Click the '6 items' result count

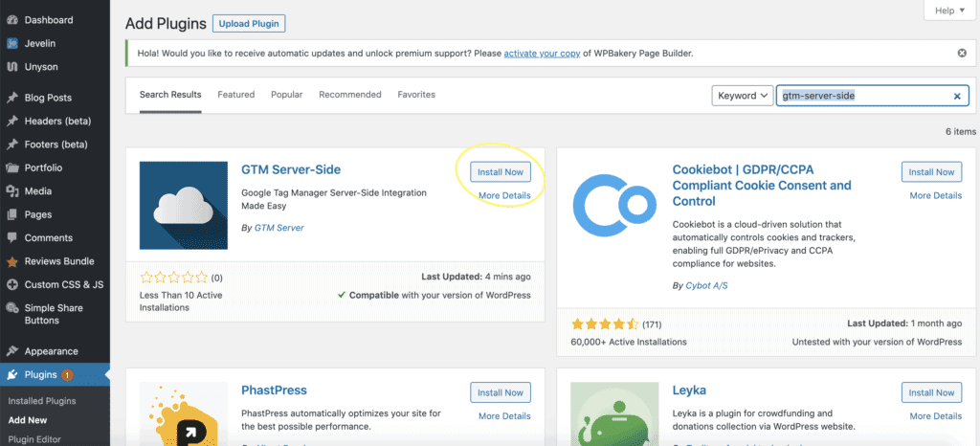tap(961, 132)
